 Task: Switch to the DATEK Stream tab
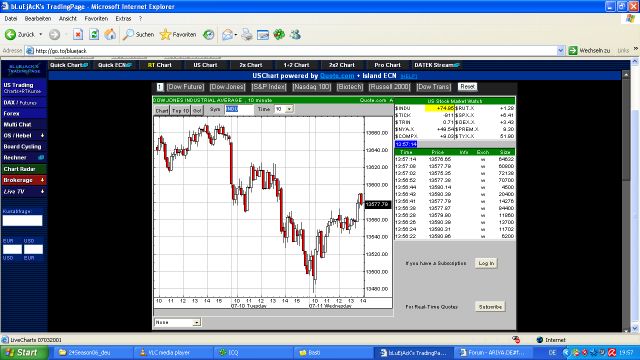pos(437,65)
